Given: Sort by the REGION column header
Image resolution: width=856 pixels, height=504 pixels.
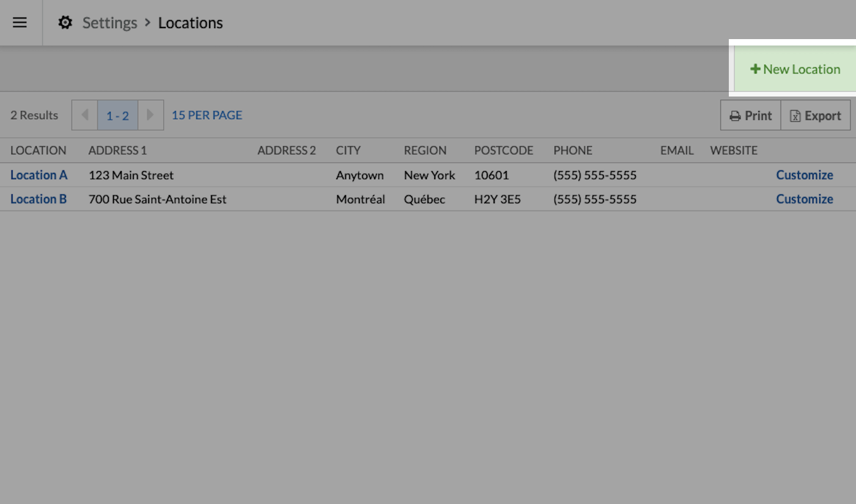Looking at the screenshot, I should (x=425, y=150).
